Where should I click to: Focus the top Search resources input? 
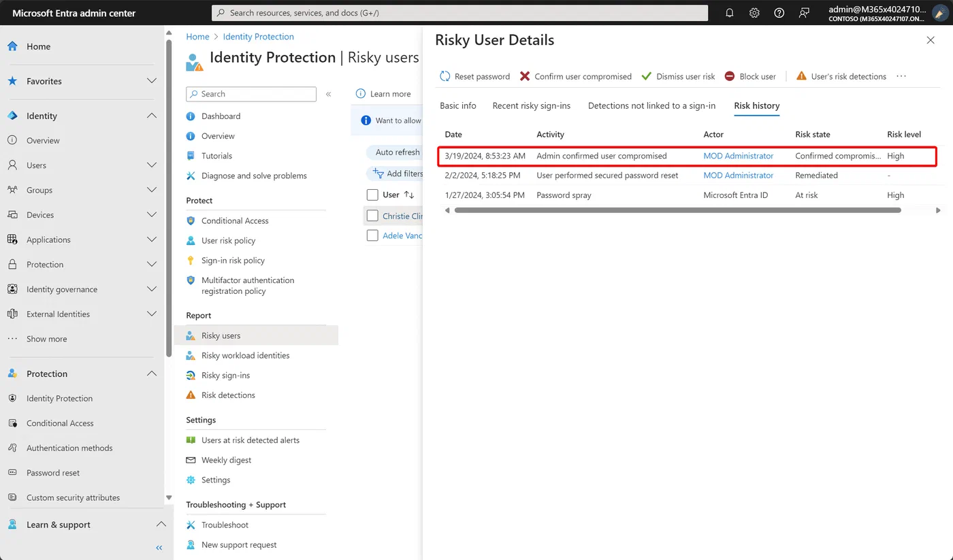tap(460, 13)
